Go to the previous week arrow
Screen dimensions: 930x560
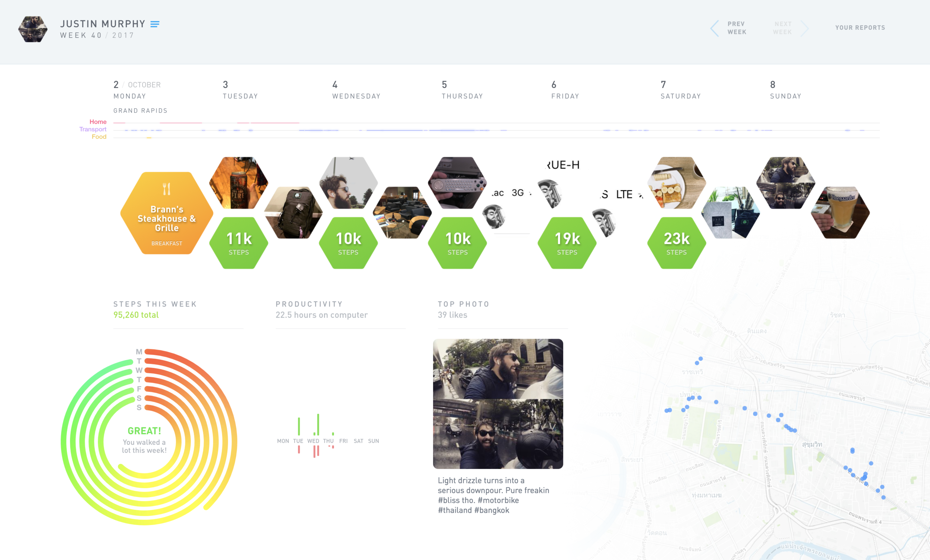point(715,28)
